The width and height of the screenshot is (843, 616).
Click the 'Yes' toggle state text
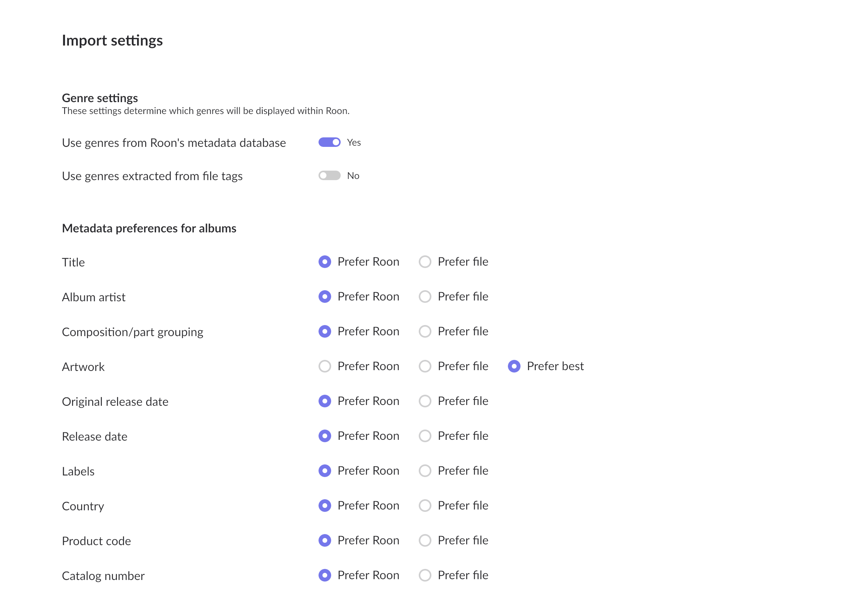(x=354, y=143)
